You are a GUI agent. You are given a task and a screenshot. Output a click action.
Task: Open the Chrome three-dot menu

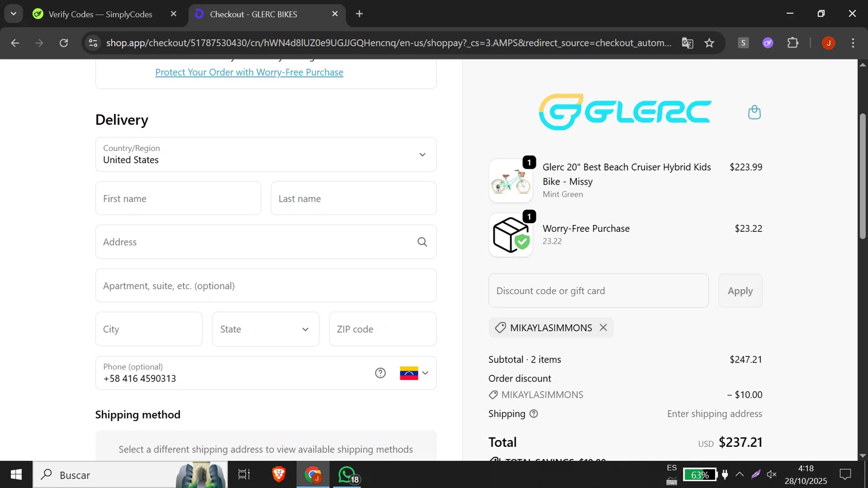coord(853,43)
